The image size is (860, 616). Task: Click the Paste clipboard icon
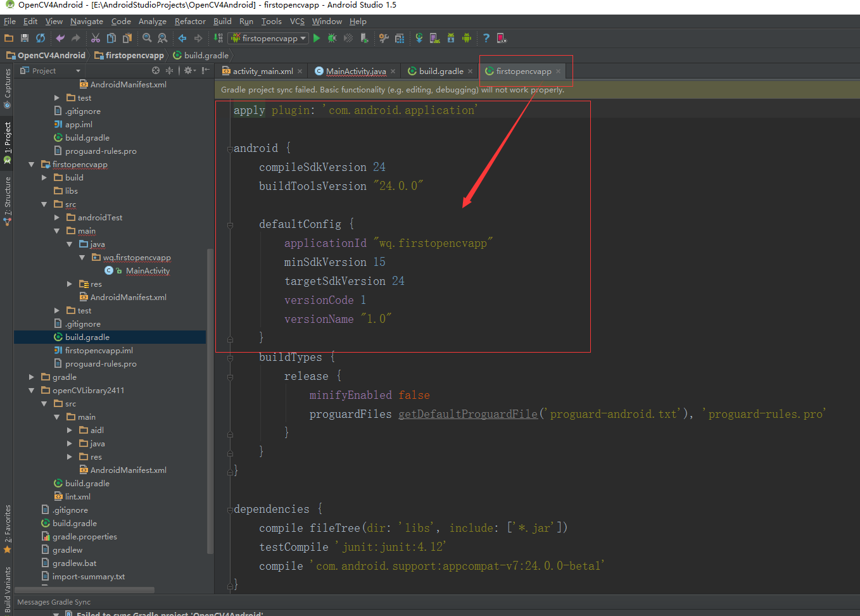(127, 38)
